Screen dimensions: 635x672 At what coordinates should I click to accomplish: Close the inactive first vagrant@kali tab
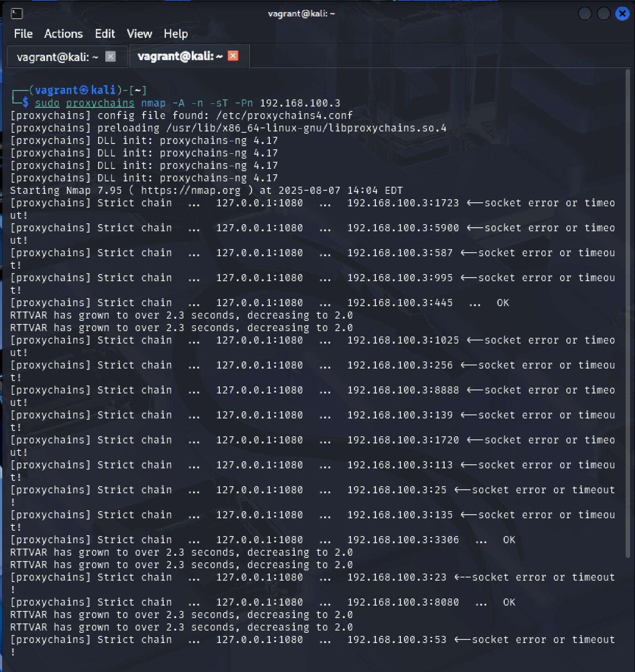click(x=111, y=57)
